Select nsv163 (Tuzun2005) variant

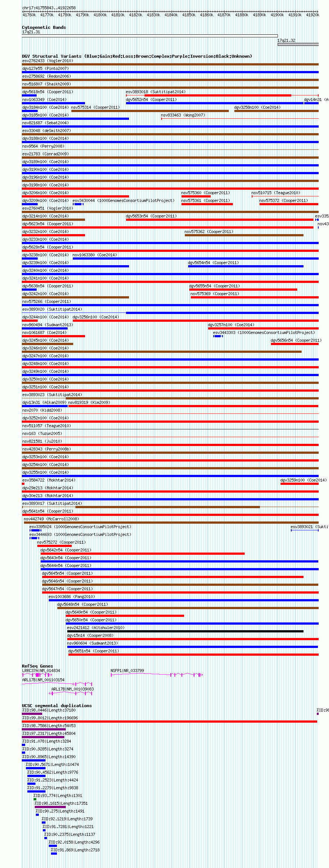(x=42, y=433)
